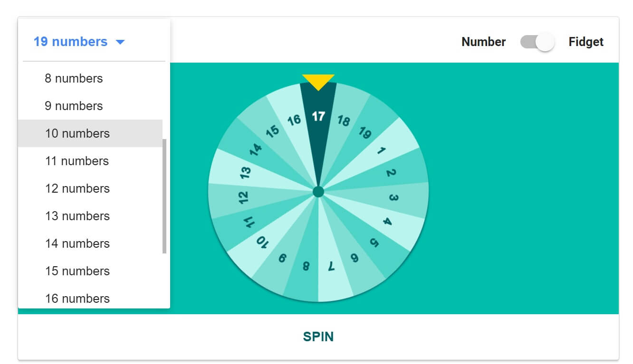Select 10 numbers from the list

click(x=77, y=133)
